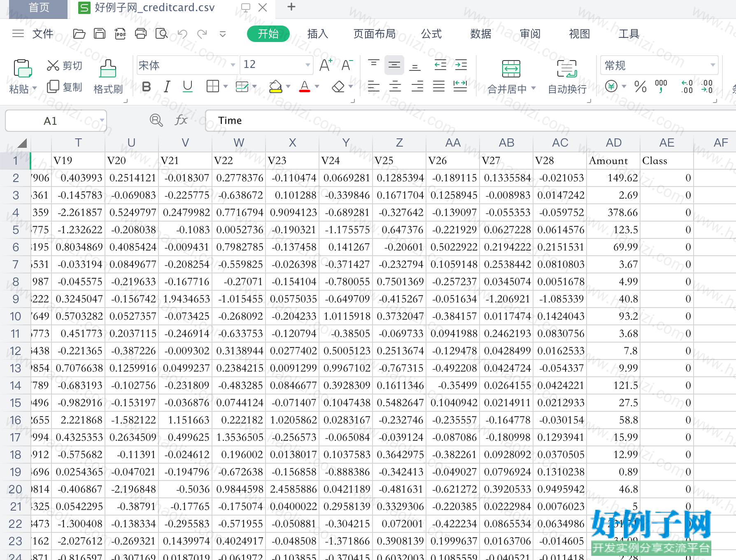
Task: Click the Select All corner triangle
Action: point(22,143)
